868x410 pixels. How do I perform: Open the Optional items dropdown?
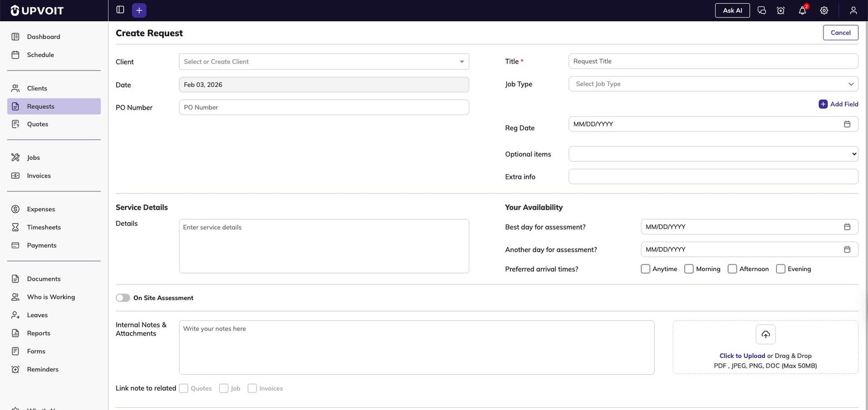tap(713, 154)
